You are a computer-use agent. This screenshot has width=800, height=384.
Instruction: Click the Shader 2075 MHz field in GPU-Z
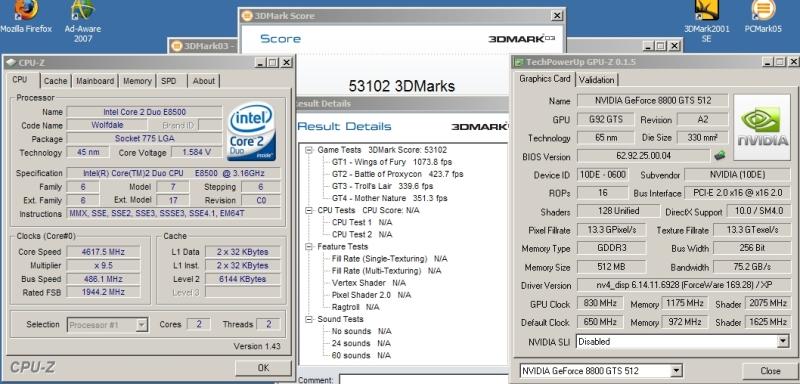pos(768,303)
